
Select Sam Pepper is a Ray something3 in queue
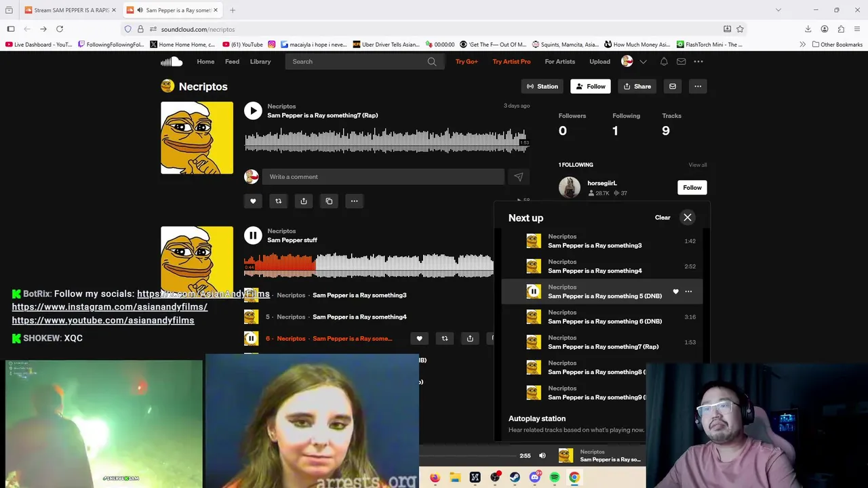tap(601, 241)
